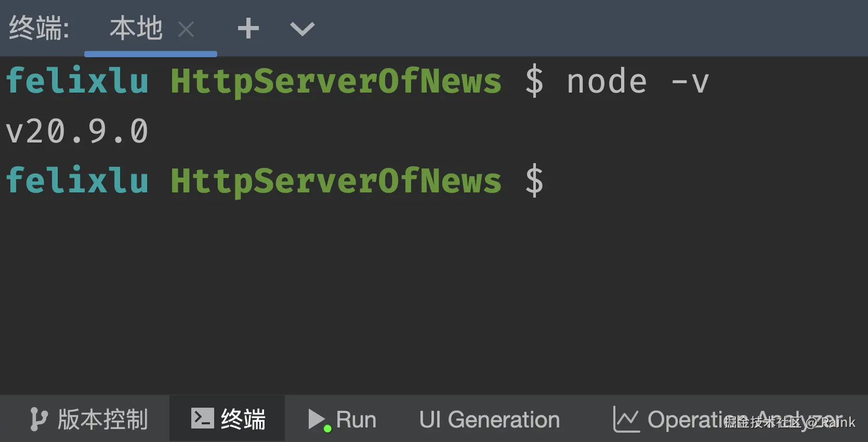This screenshot has height=442, width=868.
Task: Select the 本地 terminal tab
Action: [x=136, y=29]
